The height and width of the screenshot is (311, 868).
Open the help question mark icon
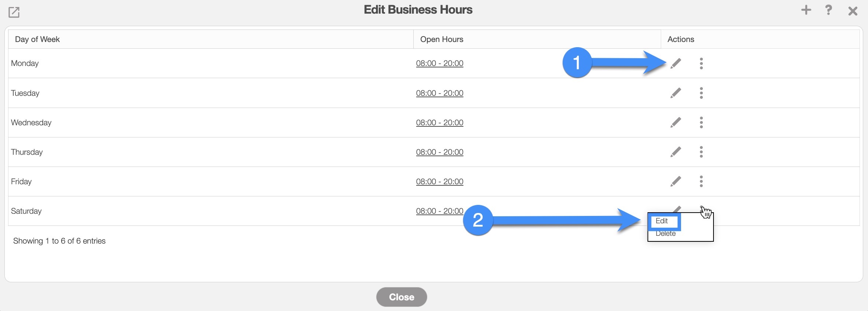[x=828, y=10]
